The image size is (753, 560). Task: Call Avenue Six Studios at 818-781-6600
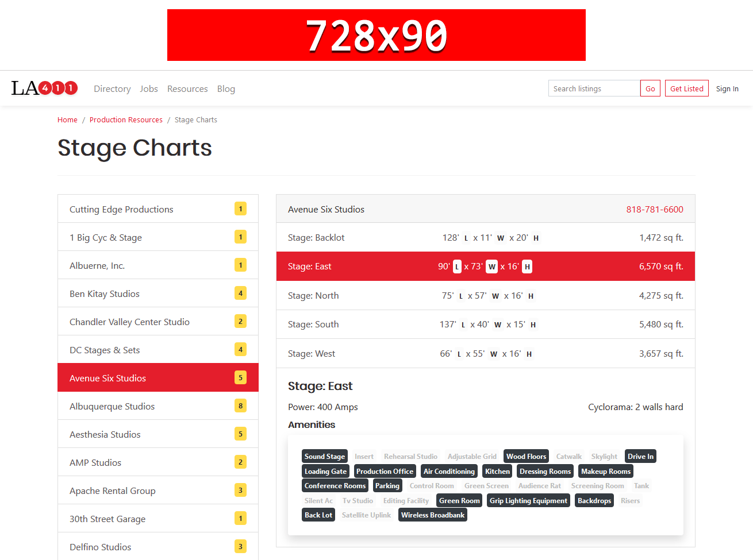click(x=655, y=209)
